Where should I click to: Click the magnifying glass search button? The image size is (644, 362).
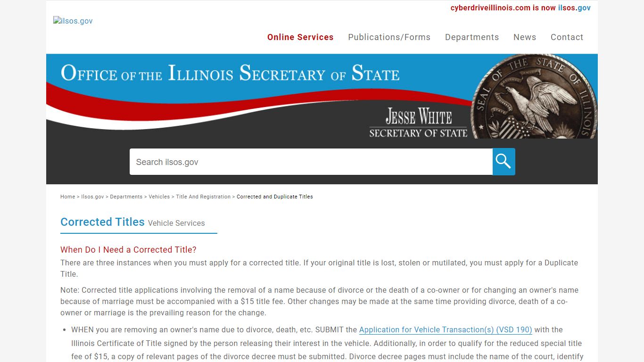coord(504,162)
